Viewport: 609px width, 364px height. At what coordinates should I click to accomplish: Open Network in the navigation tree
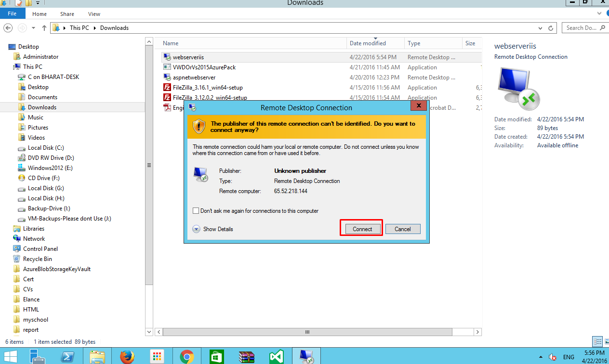(34, 239)
